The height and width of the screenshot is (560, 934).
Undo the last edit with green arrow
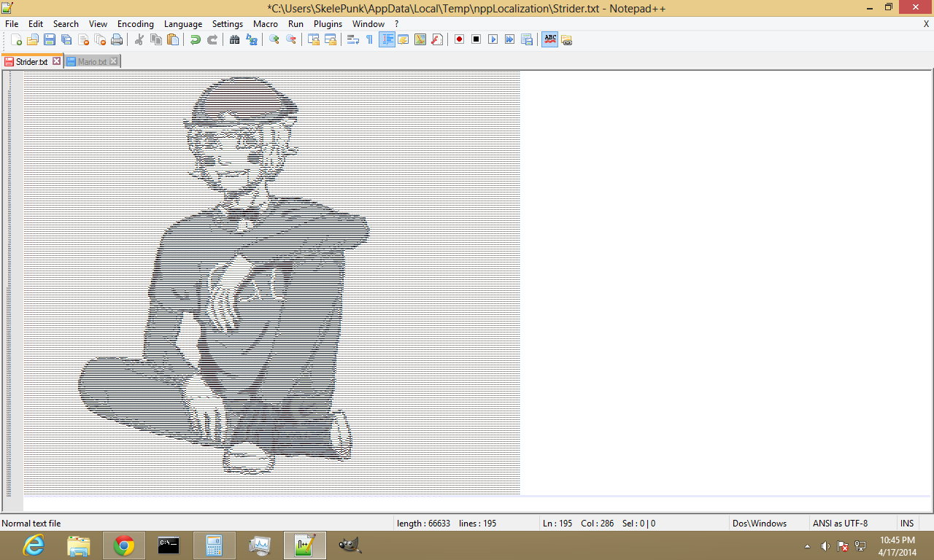click(196, 39)
